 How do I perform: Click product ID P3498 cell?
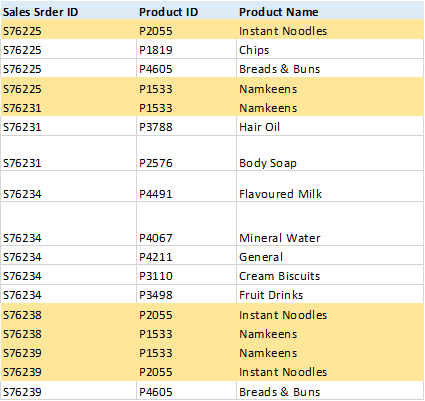tap(186, 294)
